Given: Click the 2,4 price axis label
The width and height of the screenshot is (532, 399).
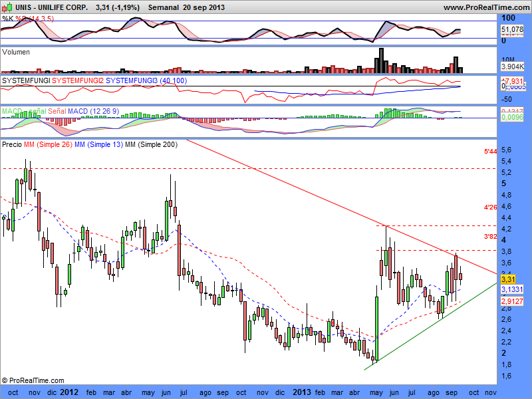Looking at the screenshot, I should tap(506, 331).
